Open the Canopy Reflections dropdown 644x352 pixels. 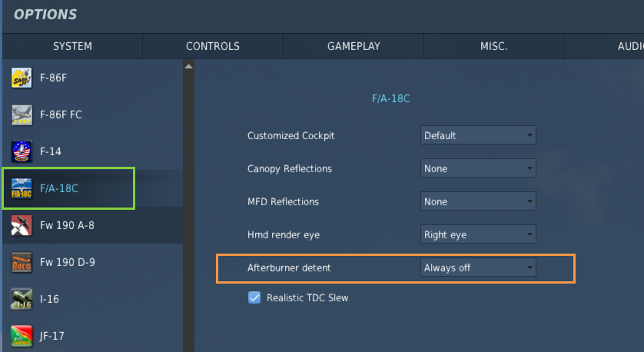click(x=478, y=168)
